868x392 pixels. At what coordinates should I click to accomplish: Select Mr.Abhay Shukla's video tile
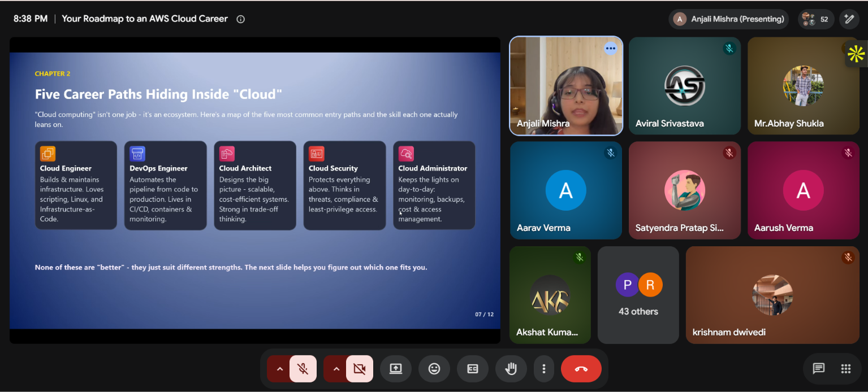(804, 86)
